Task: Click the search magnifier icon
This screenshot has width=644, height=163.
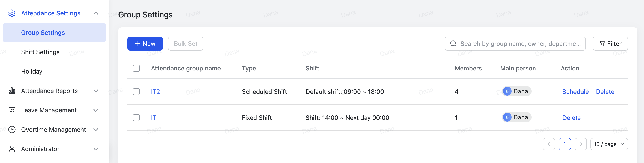Action: pyautogui.click(x=453, y=43)
